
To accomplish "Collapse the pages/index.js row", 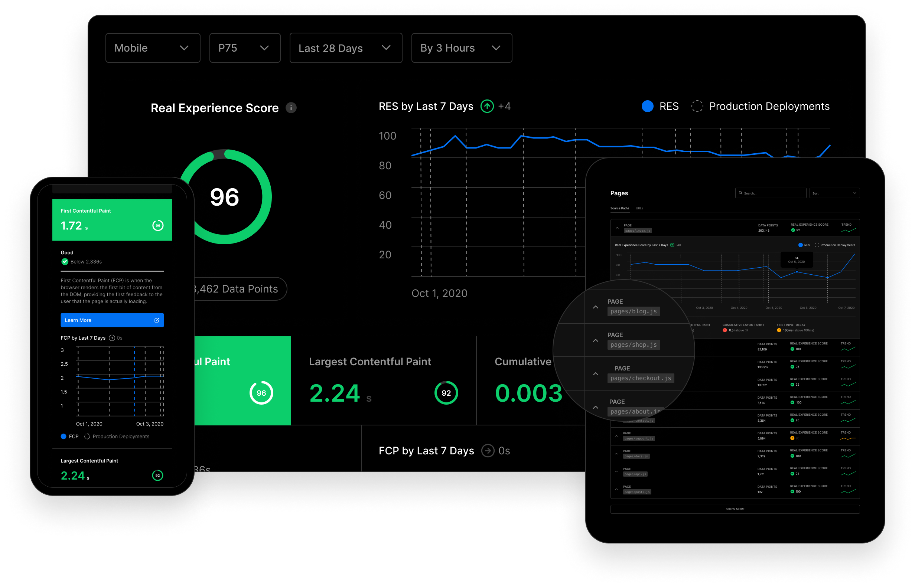I will (x=617, y=228).
